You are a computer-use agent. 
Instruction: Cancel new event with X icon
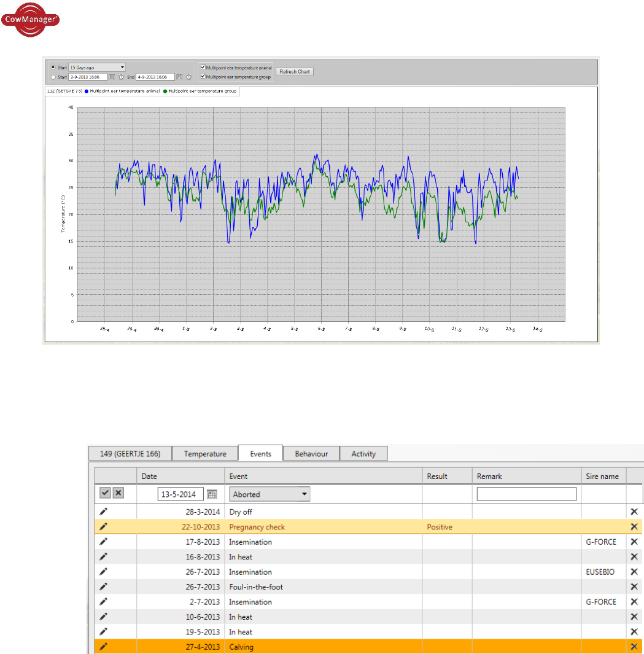tap(118, 493)
